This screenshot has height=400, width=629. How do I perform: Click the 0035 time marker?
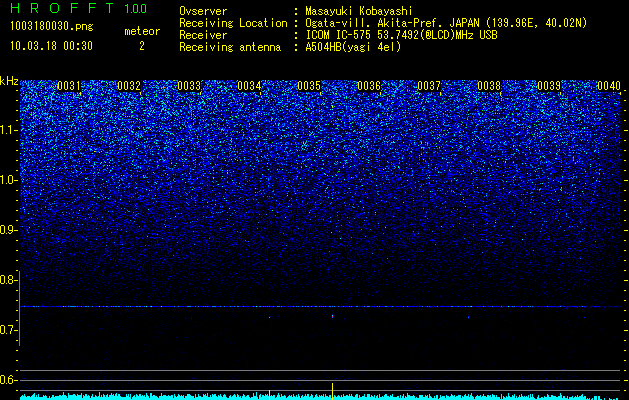pos(309,86)
